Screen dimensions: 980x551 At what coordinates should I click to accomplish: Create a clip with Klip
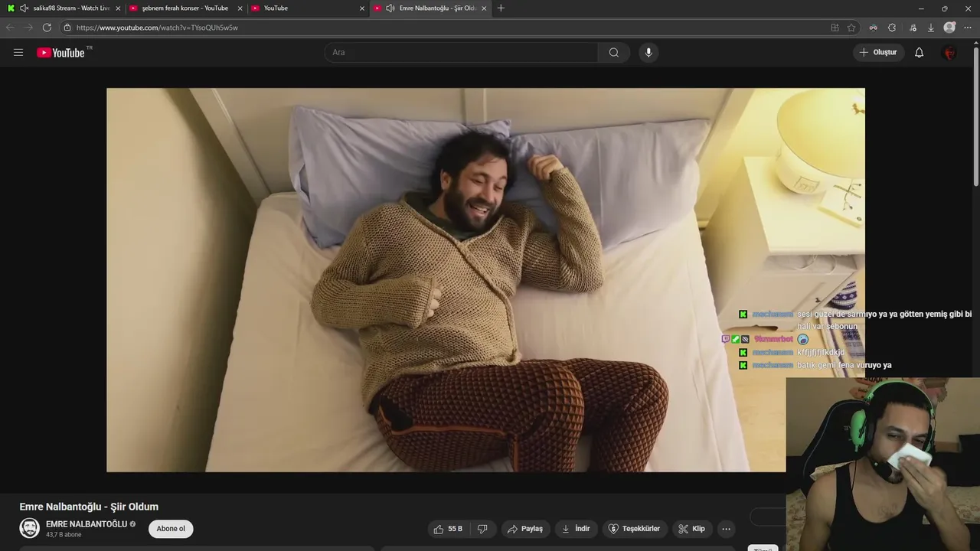[x=692, y=529]
